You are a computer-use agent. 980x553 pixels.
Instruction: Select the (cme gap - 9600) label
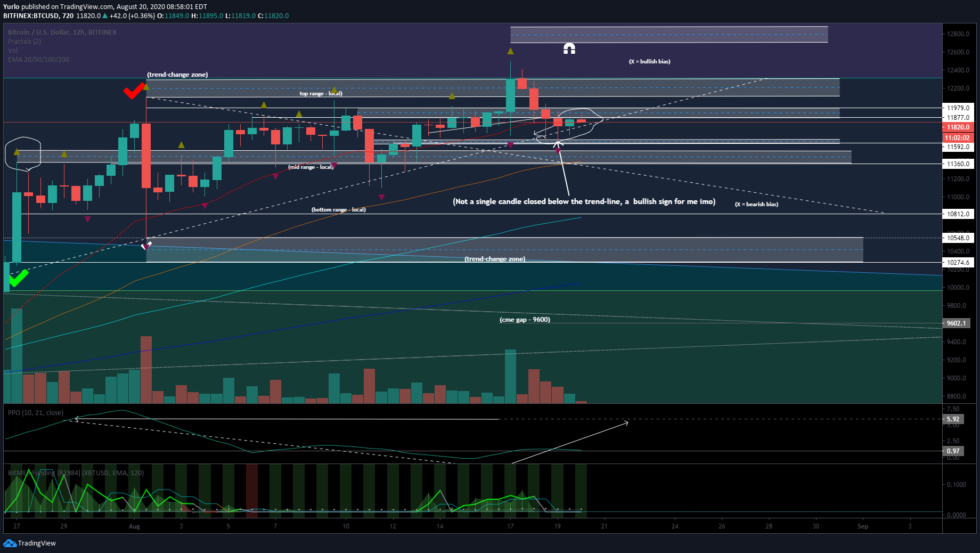[525, 320]
